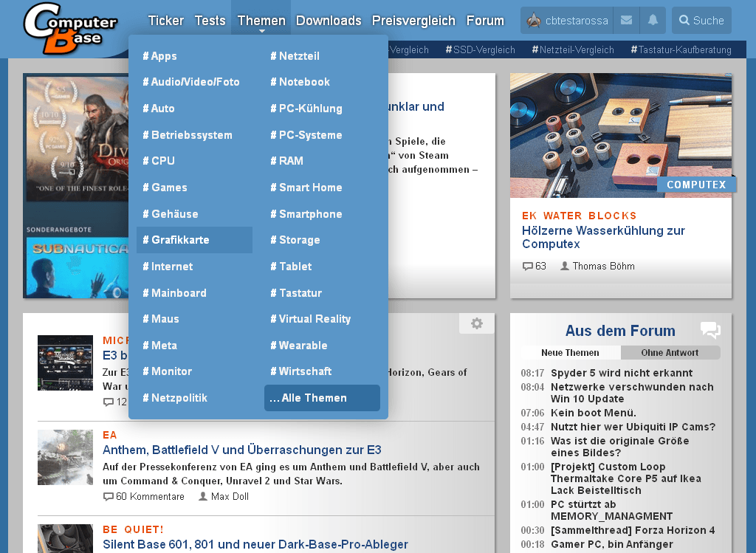Click the 63 comments bubble icon
756x553 pixels.
coord(527,266)
